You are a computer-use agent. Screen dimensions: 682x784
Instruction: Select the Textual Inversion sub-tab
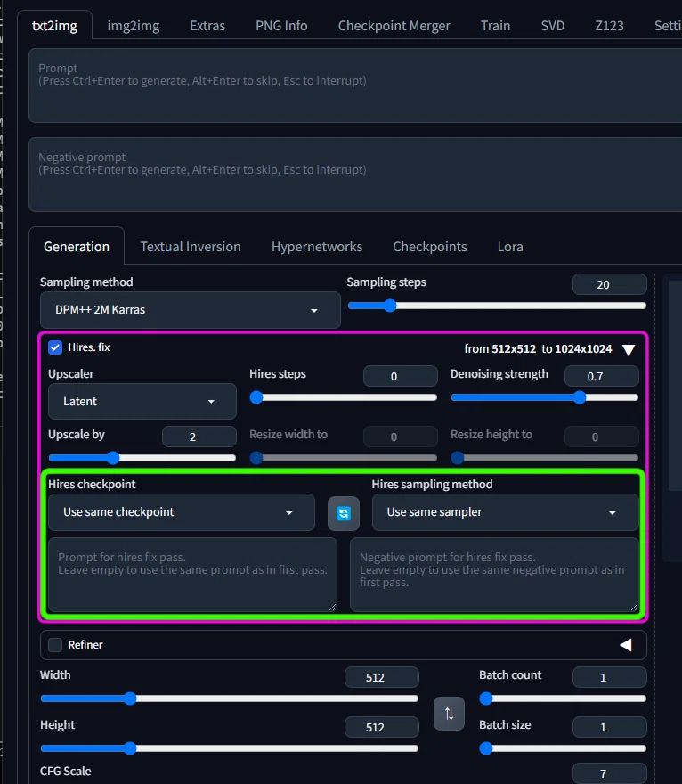point(191,247)
